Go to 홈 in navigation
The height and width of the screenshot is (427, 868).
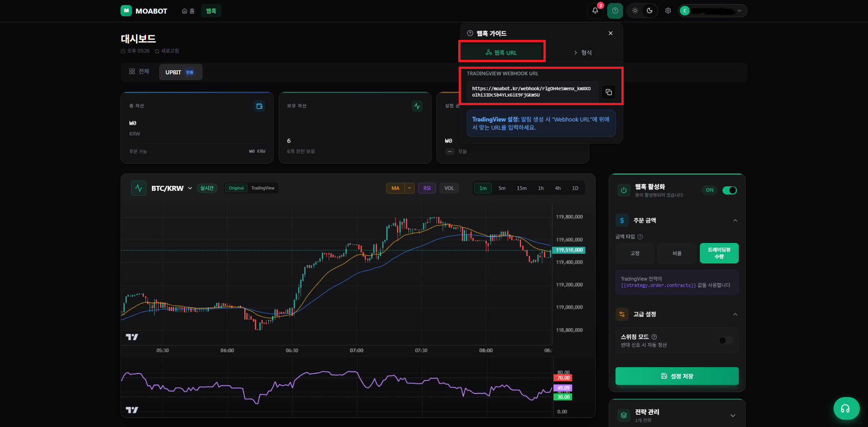point(188,11)
